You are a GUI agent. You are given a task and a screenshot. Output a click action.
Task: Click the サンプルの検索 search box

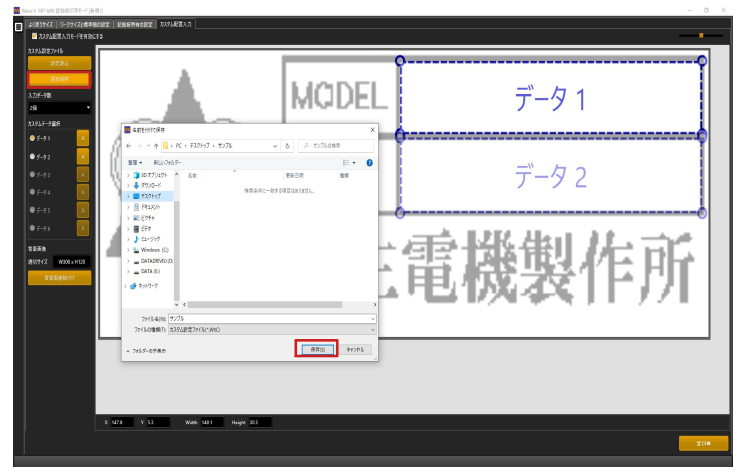click(x=336, y=146)
